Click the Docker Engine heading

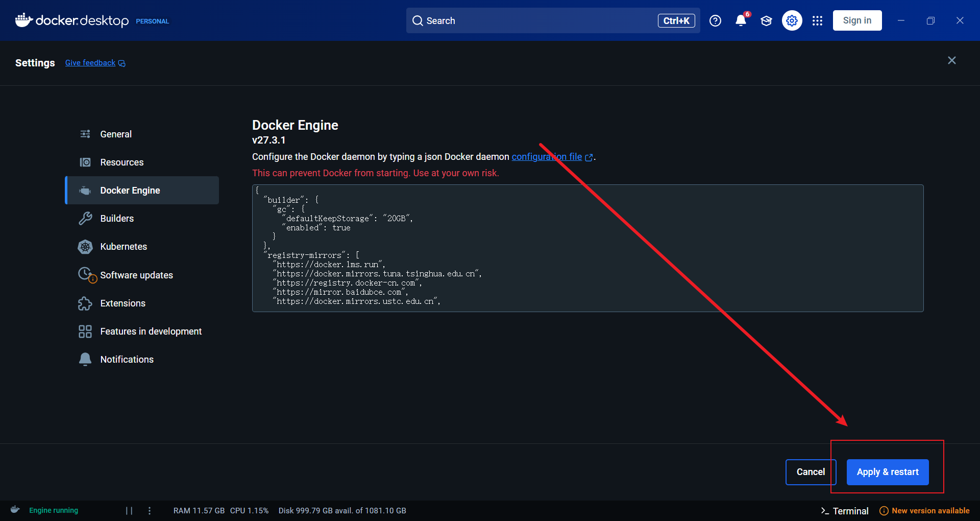point(295,125)
